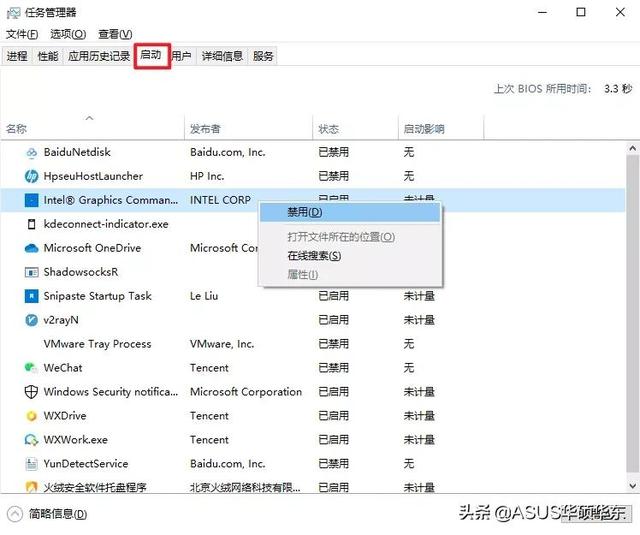Image resolution: width=640 pixels, height=535 pixels.
Task: Sort by the 启动影响 column header
Action: coord(441,129)
